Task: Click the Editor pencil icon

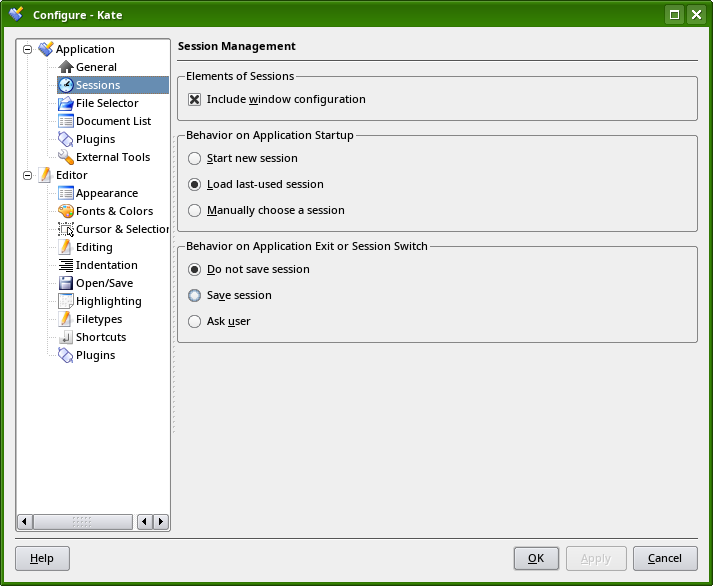Action: tap(45, 175)
